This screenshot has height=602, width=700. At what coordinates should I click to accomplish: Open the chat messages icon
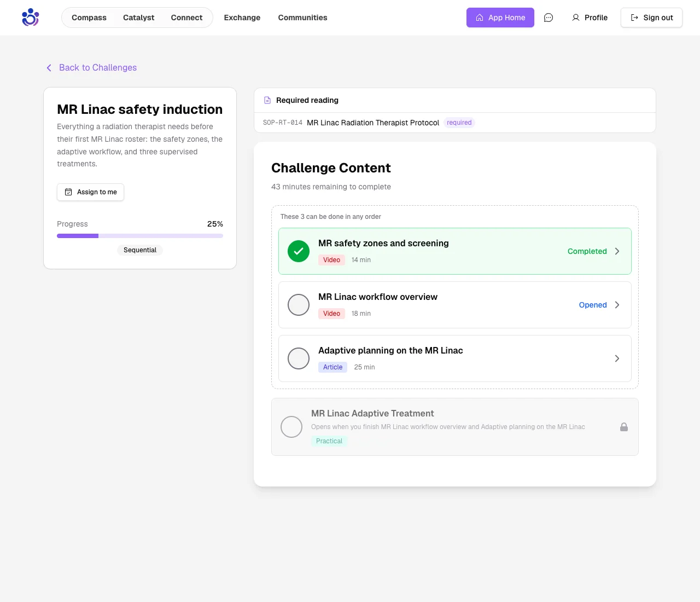pyautogui.click(x=549, y=18)
